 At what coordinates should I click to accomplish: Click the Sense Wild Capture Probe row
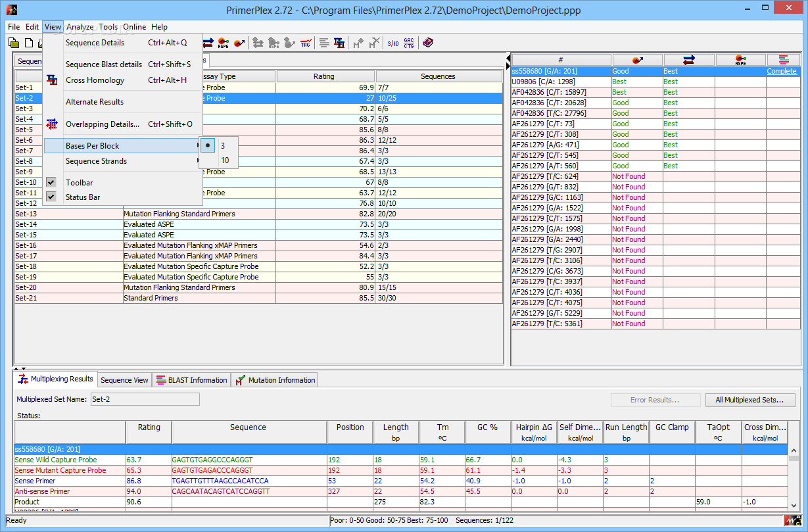click(x=400, y=460)
